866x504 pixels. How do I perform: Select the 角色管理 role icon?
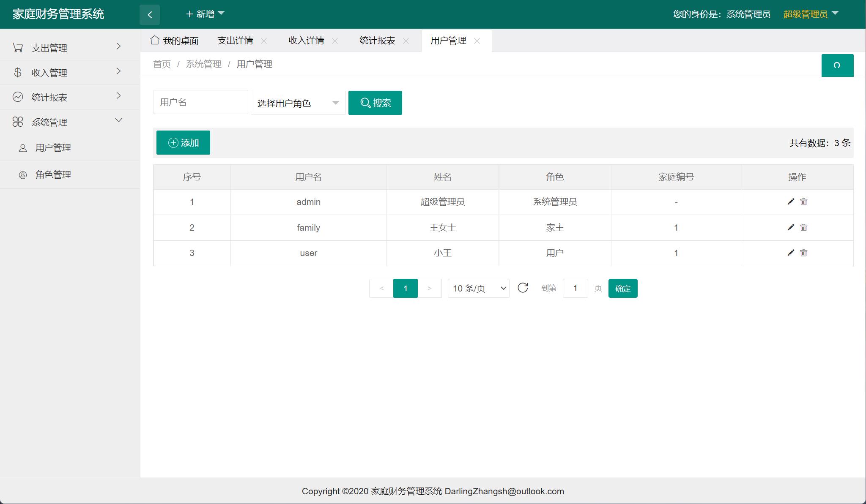[22, 174]
